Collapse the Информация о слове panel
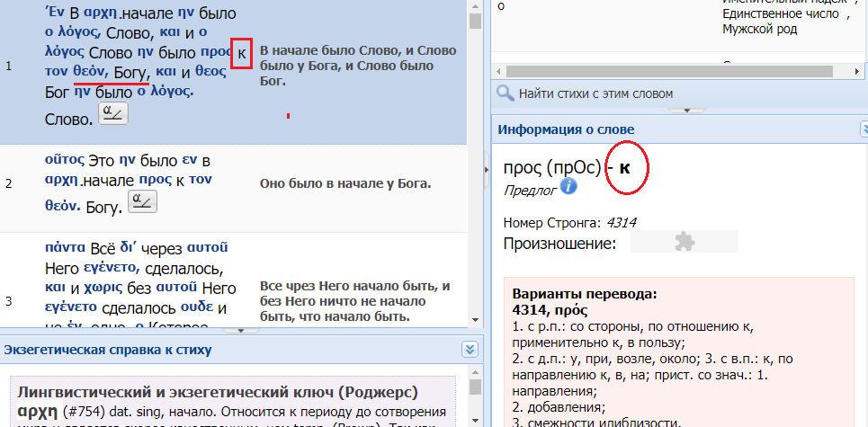The height and width of the screenshot is (427, 868). tap(859, 130)
